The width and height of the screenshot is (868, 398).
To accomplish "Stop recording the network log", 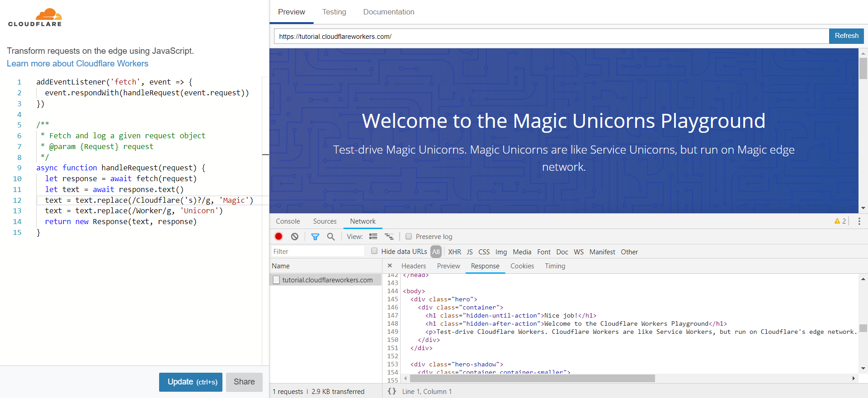I will pos(278,236).
